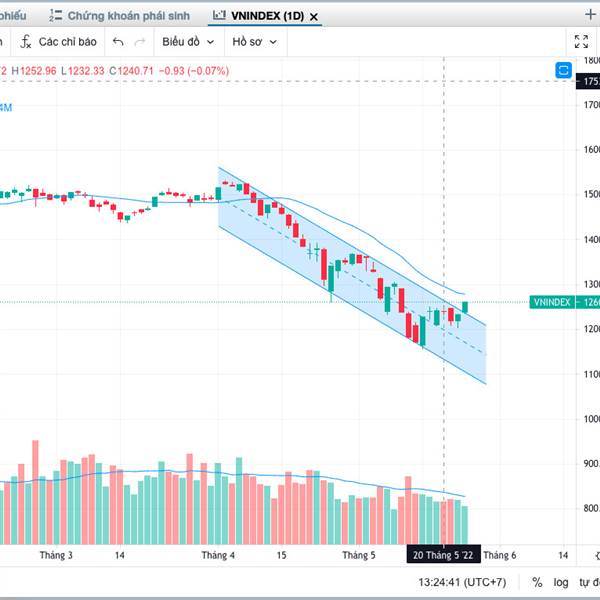Click the Tháng 4 label on time axis
Viewport: 600px width, 600px height.
tap(218, 555)
